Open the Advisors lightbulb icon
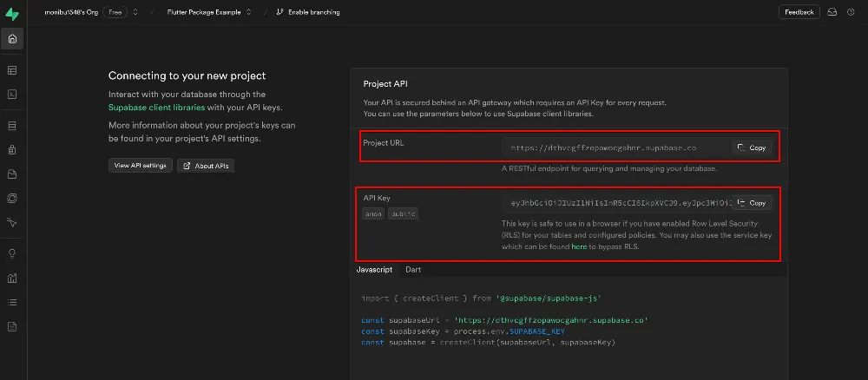 coord(12,254)
